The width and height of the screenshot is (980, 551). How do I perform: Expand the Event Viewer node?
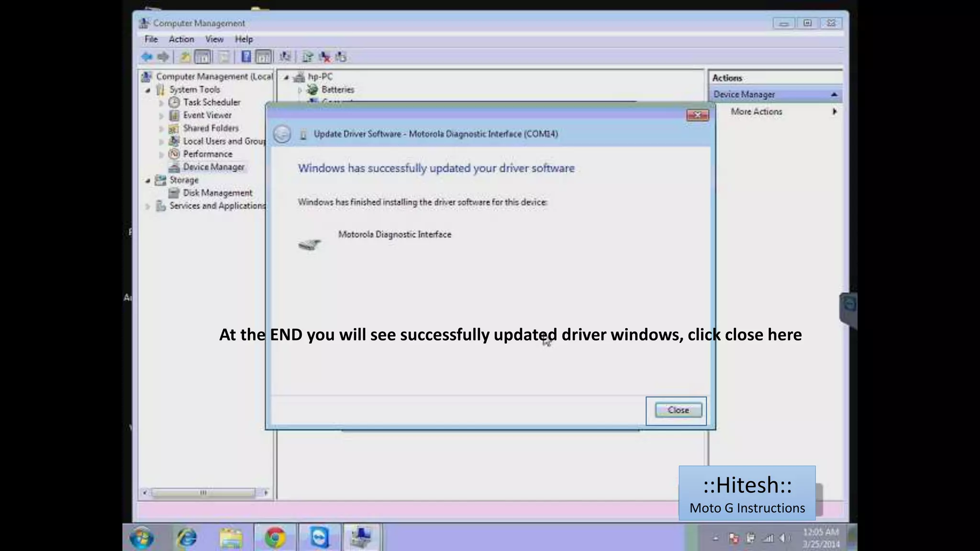coord(161,116)
